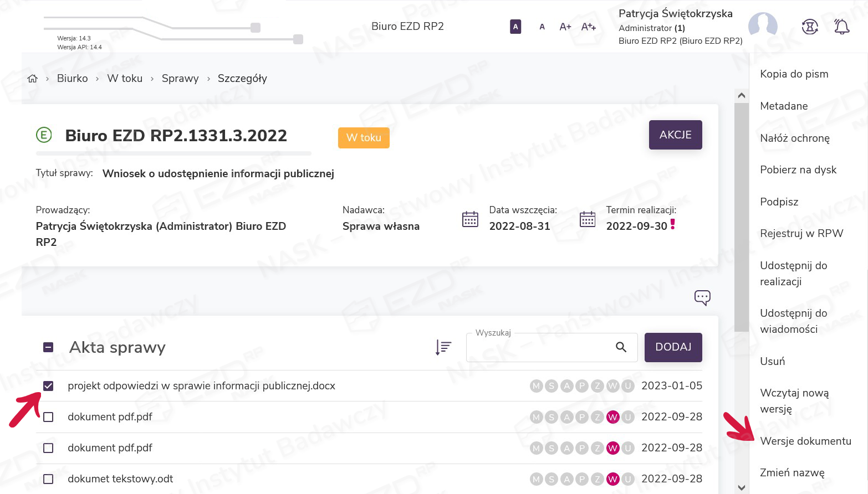Uncheck projekt odpowiedzi docx file checkbox
This screenshot has height=494, width=868.
point(48,386)
